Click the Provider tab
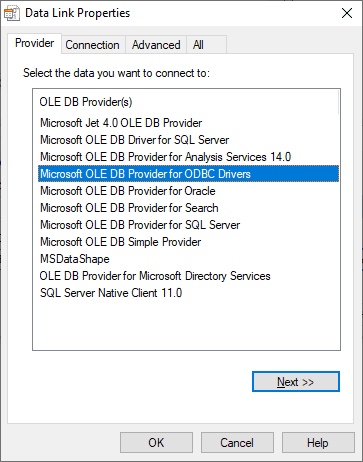Viewport: 363px width, 462px height. [x=34, y=43]
